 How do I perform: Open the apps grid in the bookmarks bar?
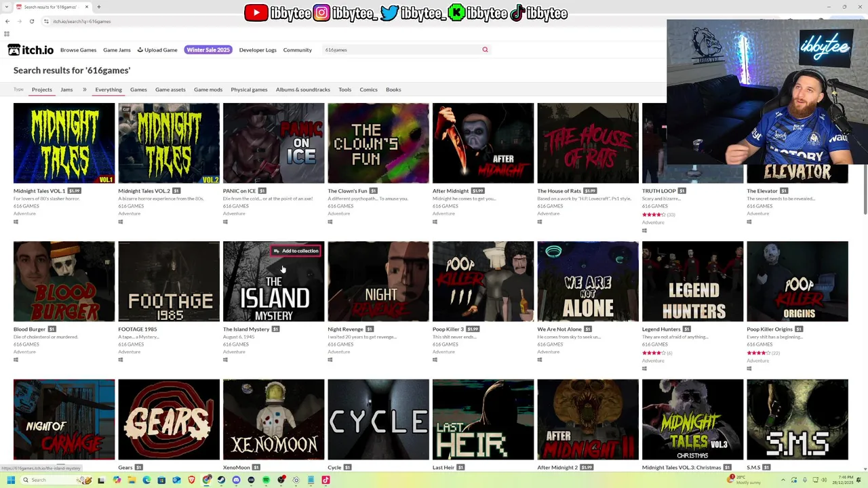7,33
